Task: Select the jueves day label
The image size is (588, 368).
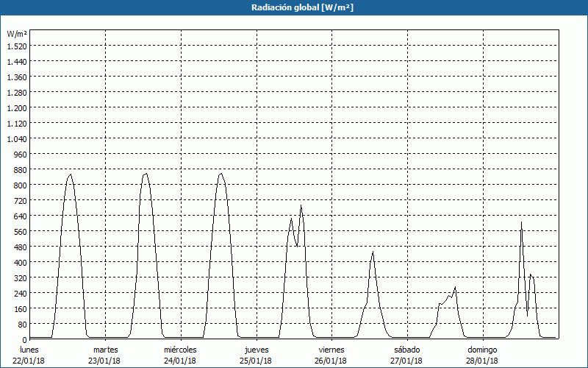Action: [257, 350]
